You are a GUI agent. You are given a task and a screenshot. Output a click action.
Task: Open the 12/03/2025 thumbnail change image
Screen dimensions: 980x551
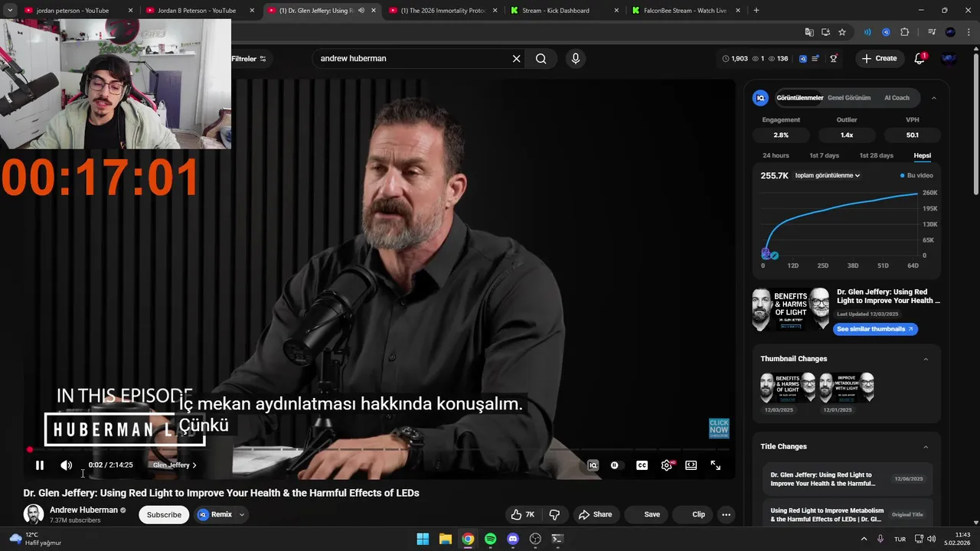pyautogui.click(x=788, y=388)
